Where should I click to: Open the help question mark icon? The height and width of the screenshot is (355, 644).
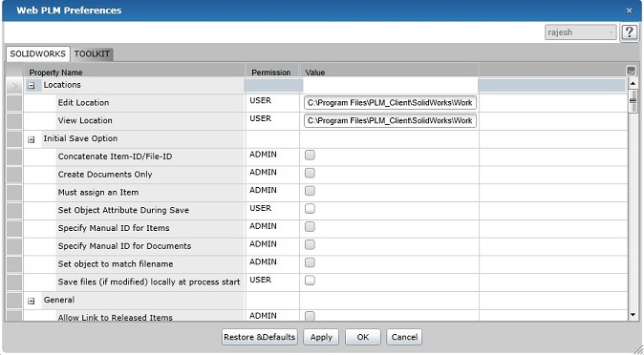630,32
